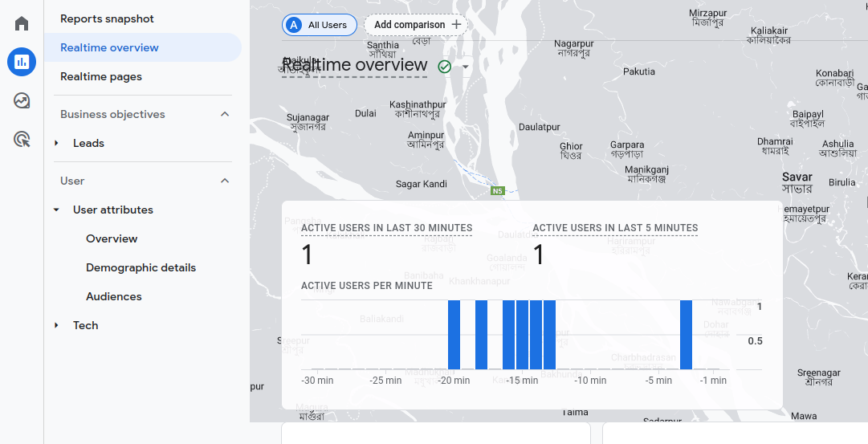
Task: Collapse the Business objectives section chevron
Action: (225, 114)
